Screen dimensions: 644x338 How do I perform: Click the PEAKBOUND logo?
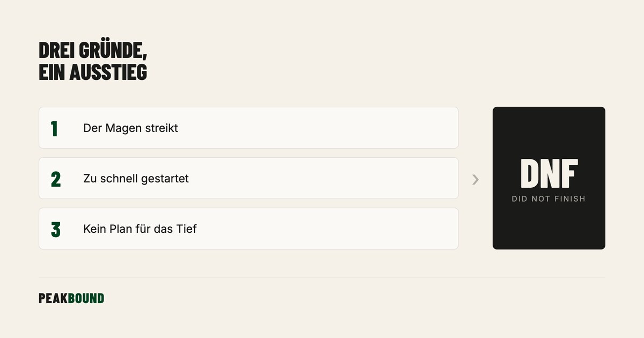tap(71, 299)
